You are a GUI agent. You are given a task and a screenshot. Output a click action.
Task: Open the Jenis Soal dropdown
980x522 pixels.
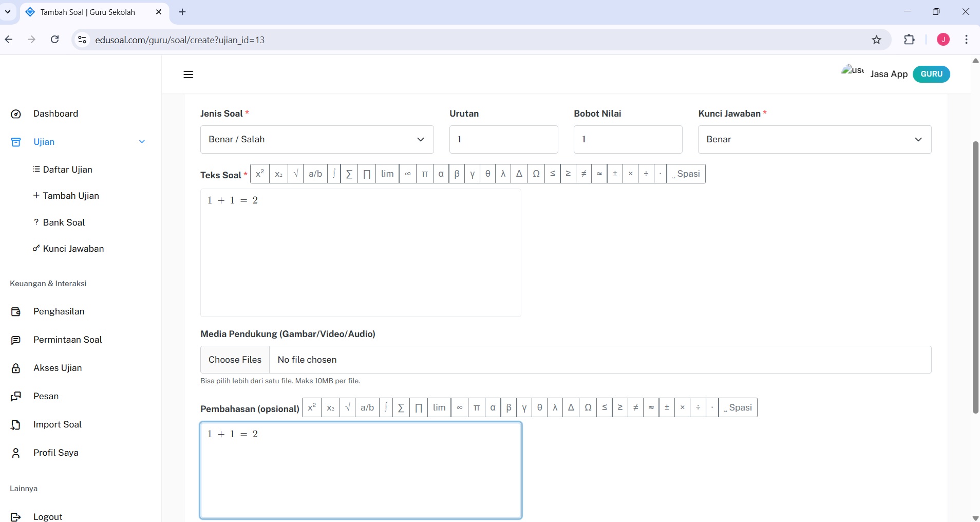pos(317,139)
